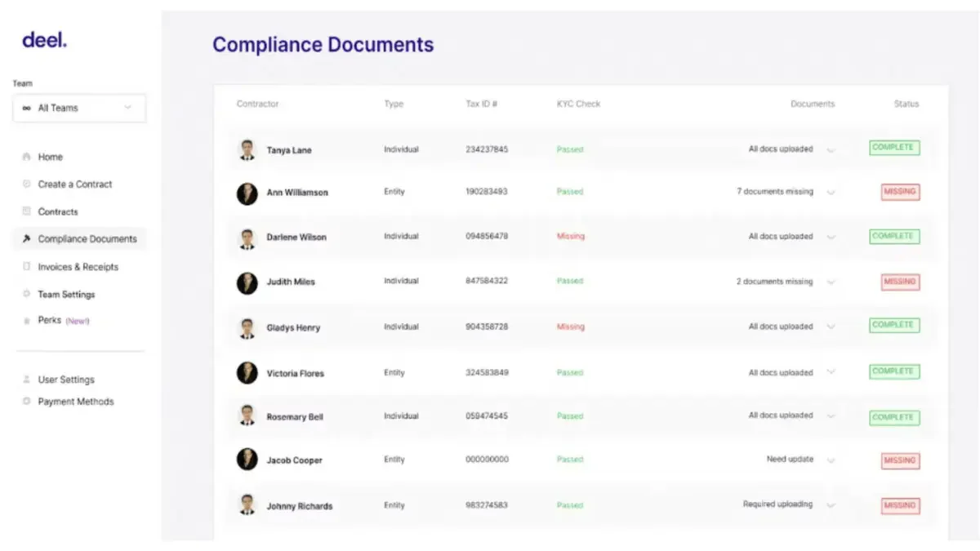Open the Perks (New!) item
This screenshot has width=980, height=551.
tap(64, 321)
